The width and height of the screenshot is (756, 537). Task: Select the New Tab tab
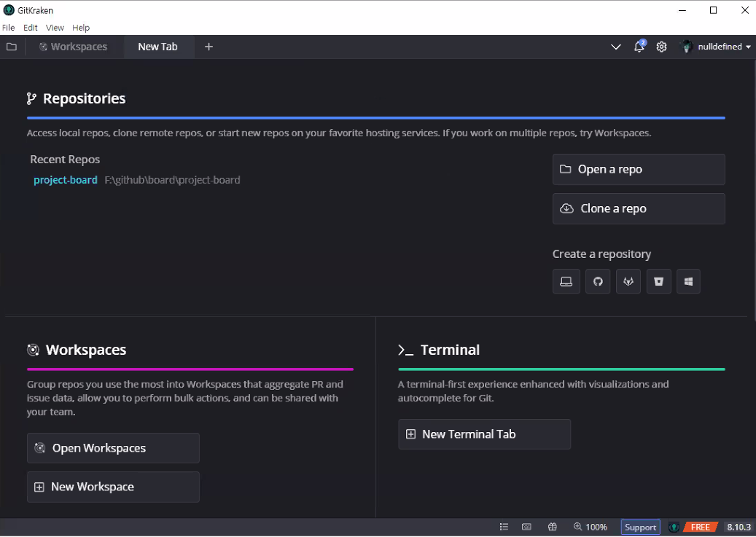157,47
